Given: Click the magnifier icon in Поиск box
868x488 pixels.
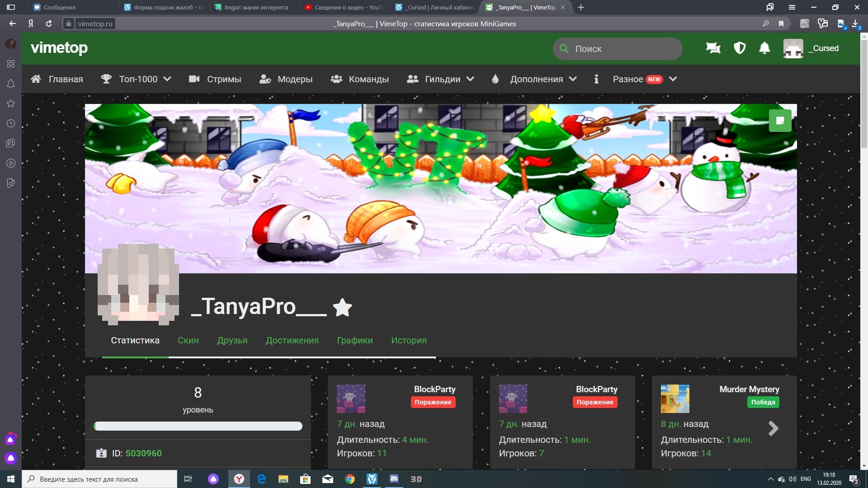Looking at the screenshot, I should [x=564, y=48].
